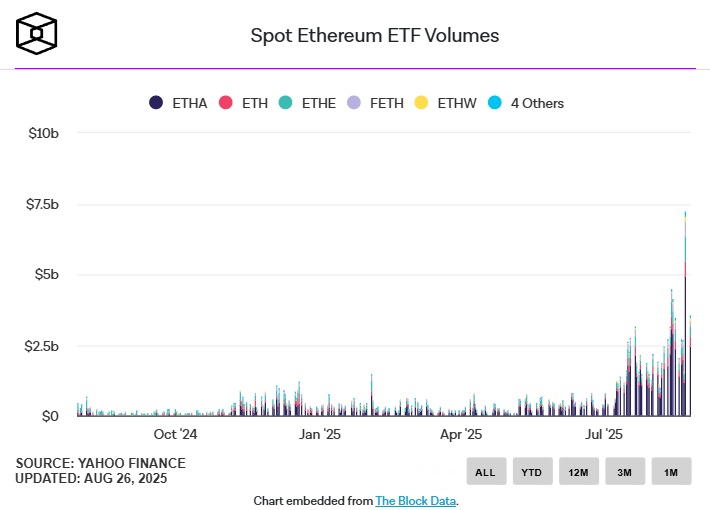Image resolution: width=710 pixels, height=510 pixels.
Task: Click the tallest volume bar in August
Action: 685,300
